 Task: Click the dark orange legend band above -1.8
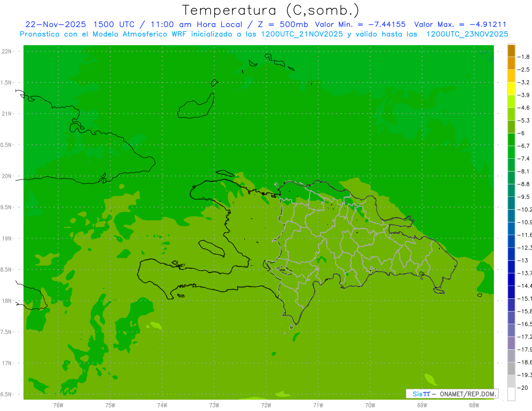click(511, 51)
